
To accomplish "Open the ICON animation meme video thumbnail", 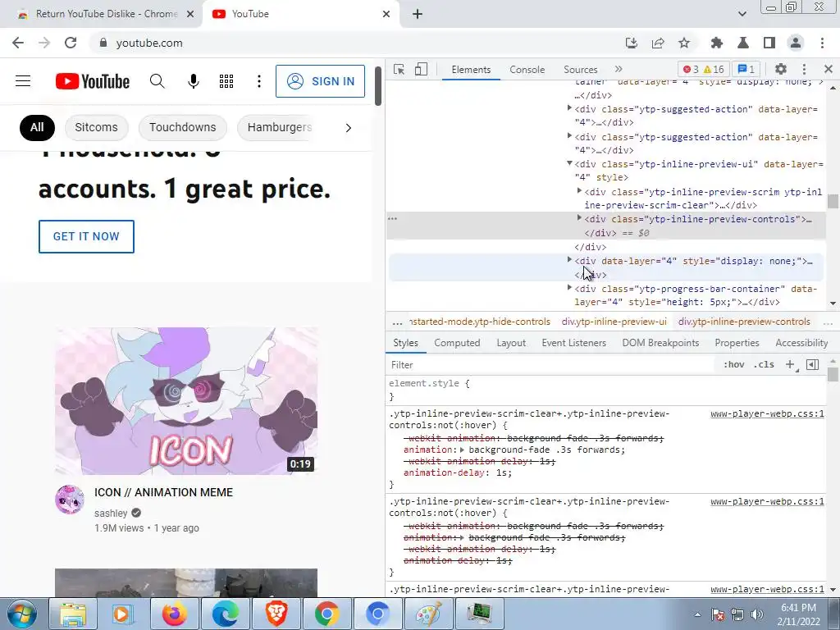I will point(186,400).
